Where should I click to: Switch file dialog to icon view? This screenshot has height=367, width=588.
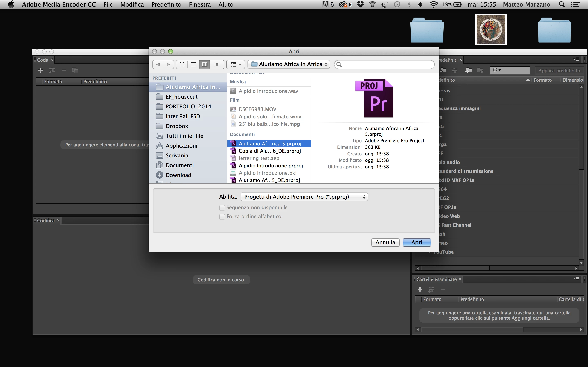click(182, 64)
